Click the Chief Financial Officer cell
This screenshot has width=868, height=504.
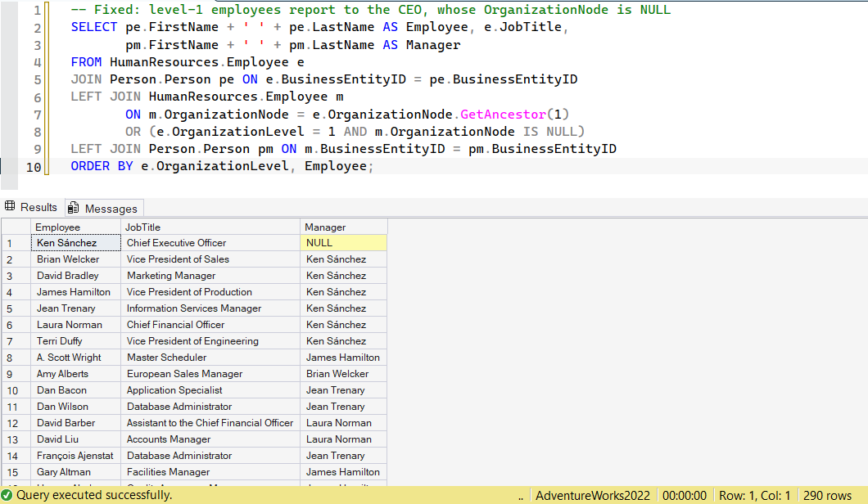[x=210, y=325]
